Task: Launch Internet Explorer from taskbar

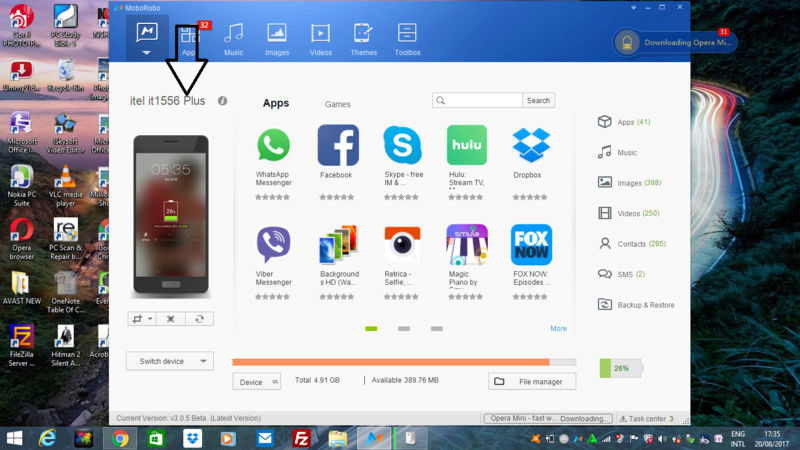Action: [x=47, y=438]
